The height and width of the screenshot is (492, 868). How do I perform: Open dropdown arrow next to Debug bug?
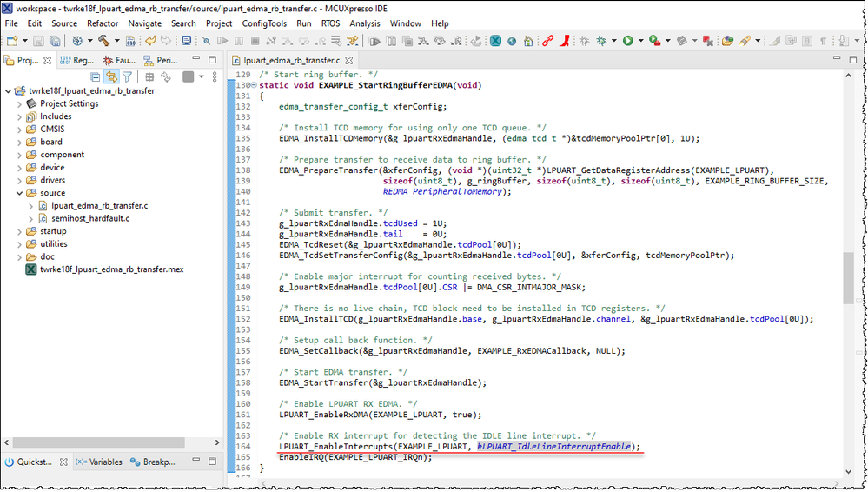click(614, 41)
